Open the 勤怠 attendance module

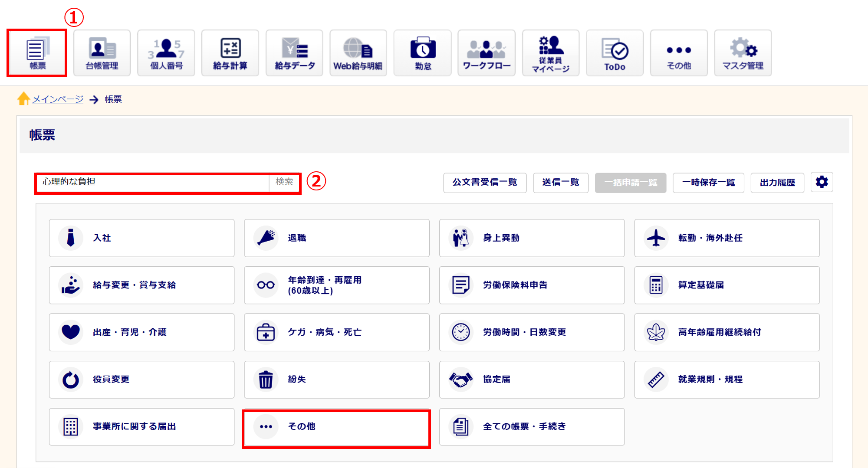point(422,53)
